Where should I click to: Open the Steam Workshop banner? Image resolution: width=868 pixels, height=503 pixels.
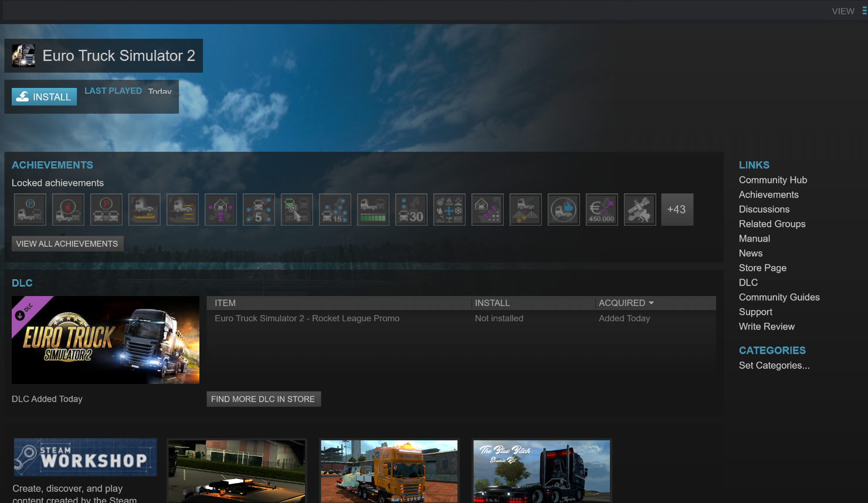point(86,457)
